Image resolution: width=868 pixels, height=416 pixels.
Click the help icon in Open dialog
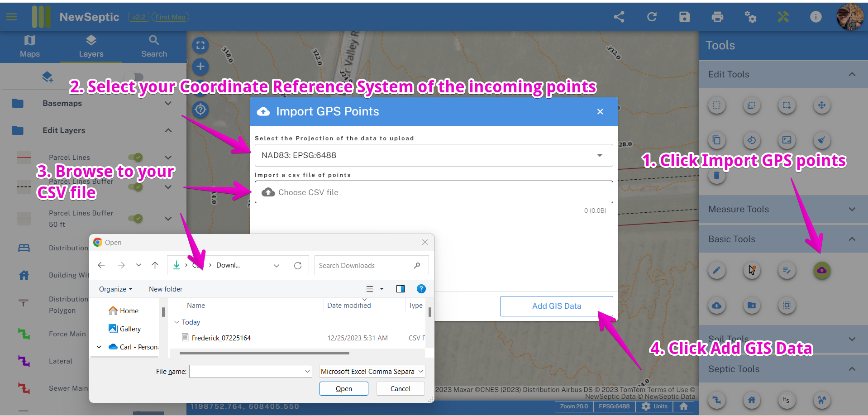pyautogui.click(x=421, y=289)
